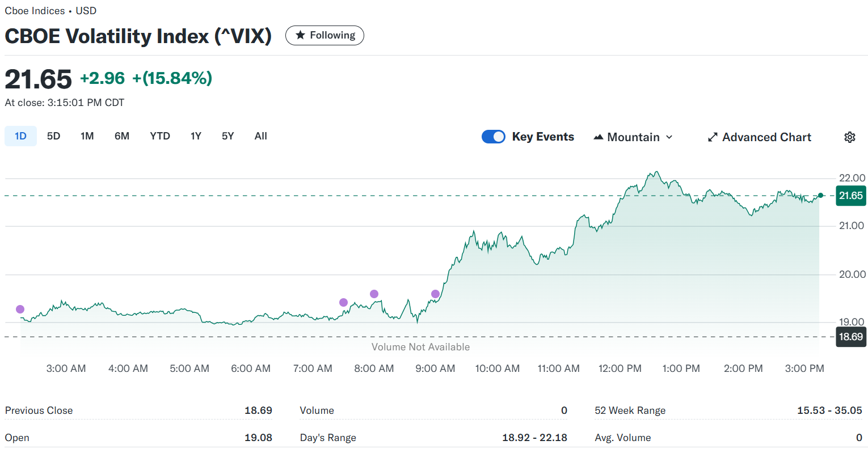
Task: Click the +2.96 change value
Action: [103, 78]
